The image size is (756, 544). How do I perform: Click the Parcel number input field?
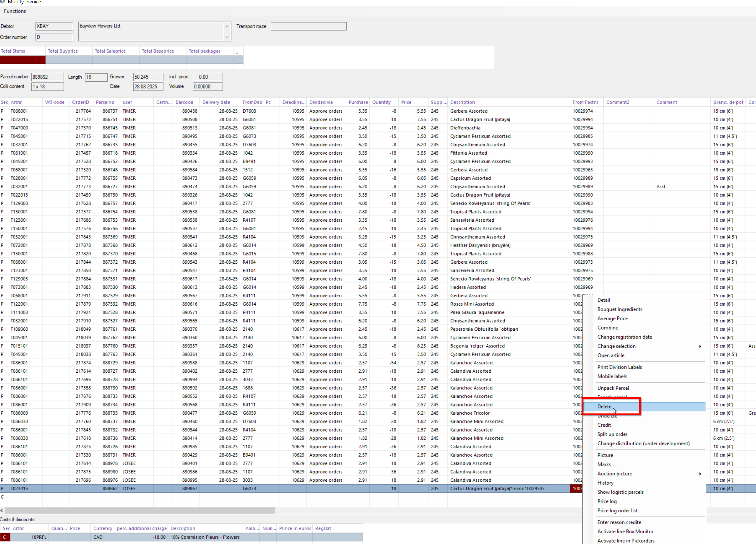pos(47,77)
